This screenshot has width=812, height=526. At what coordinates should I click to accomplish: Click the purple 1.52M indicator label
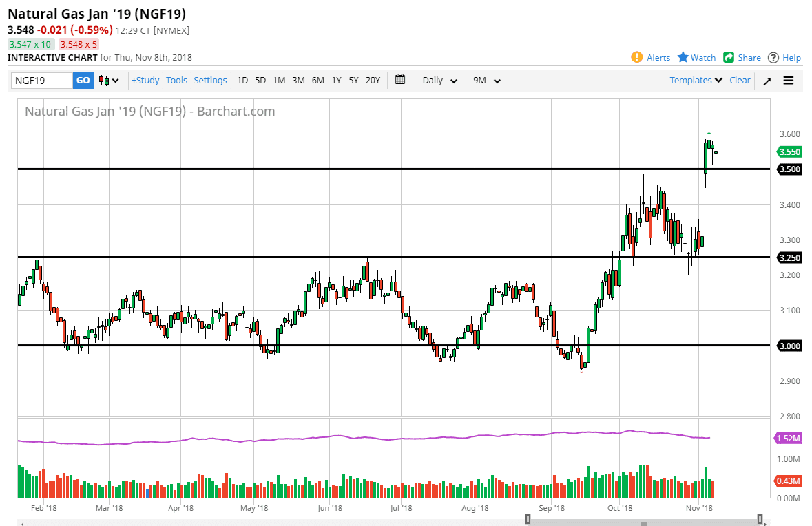pos(788,439)
